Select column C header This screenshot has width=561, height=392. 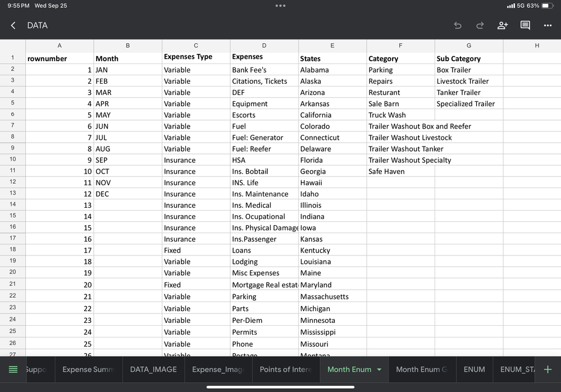point(196,45)
